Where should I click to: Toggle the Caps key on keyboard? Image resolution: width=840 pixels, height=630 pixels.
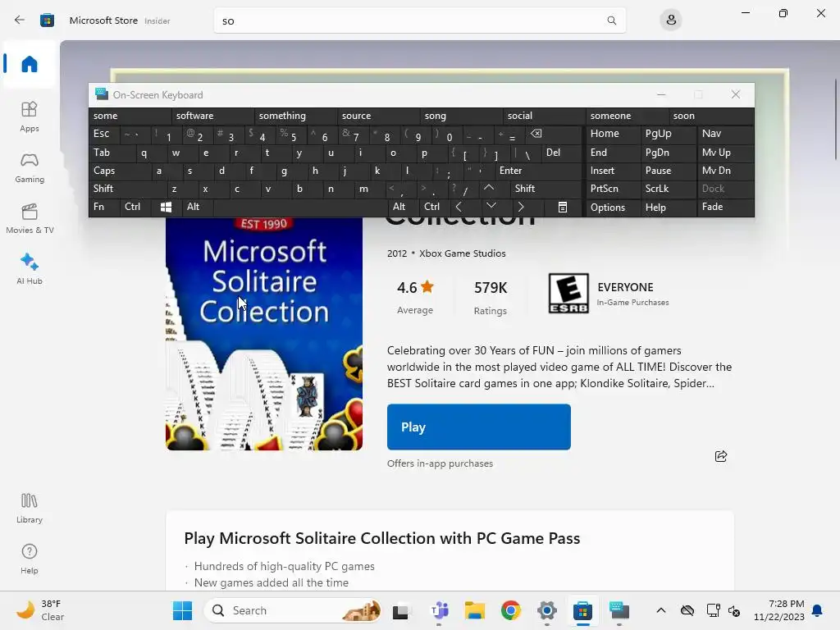coord(119,171)
